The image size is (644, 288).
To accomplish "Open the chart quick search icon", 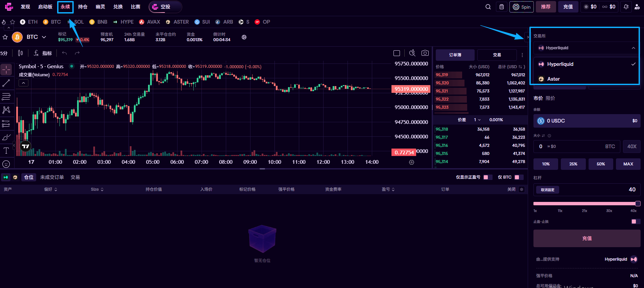I will pos(412,53).
